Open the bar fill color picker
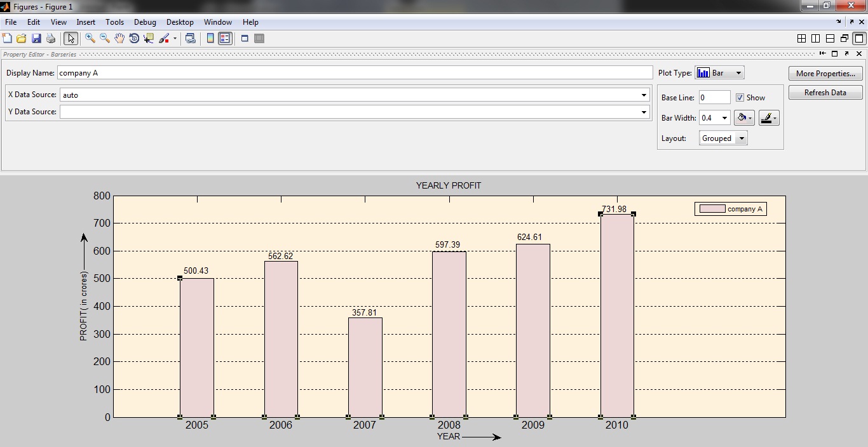 pyautogui.click(x=744, y=117)
